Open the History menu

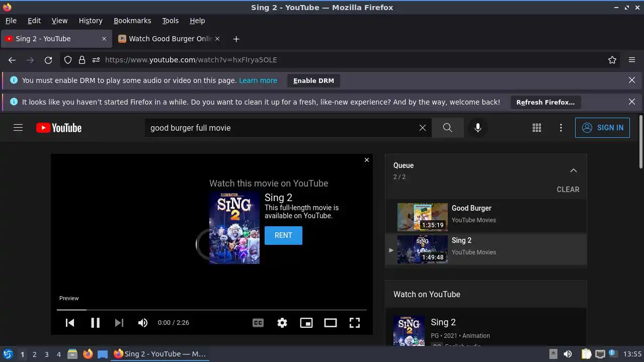click(x=91, y=21)
